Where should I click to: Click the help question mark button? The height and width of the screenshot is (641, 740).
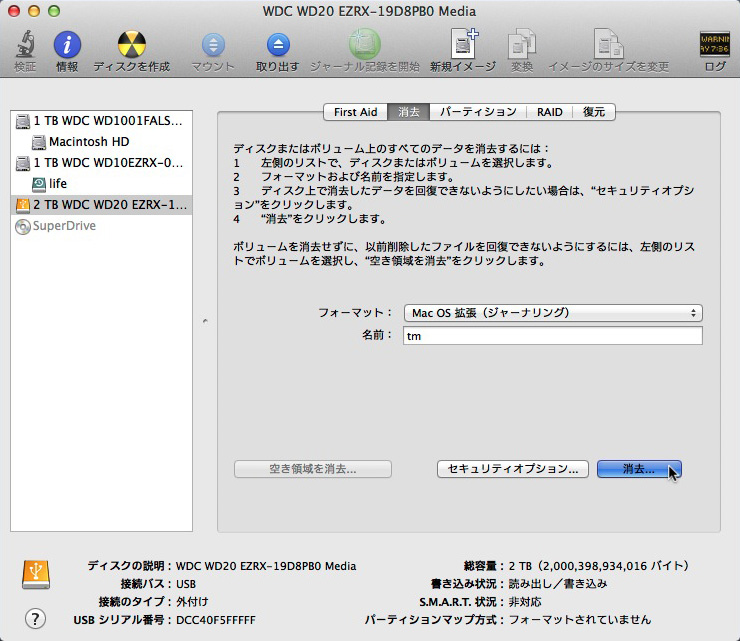tap(35, 618)
